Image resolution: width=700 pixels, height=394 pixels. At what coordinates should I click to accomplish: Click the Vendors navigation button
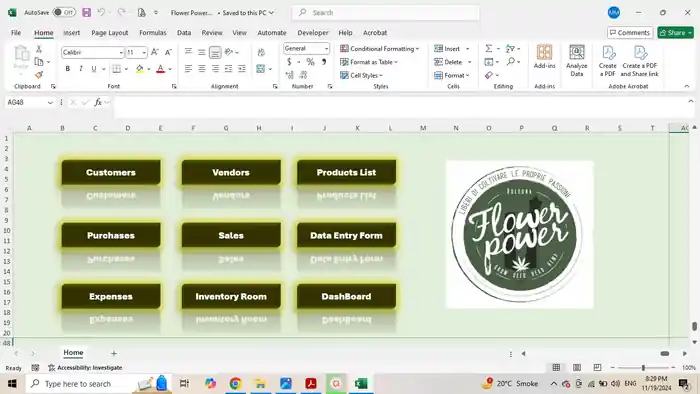(231, 172)
